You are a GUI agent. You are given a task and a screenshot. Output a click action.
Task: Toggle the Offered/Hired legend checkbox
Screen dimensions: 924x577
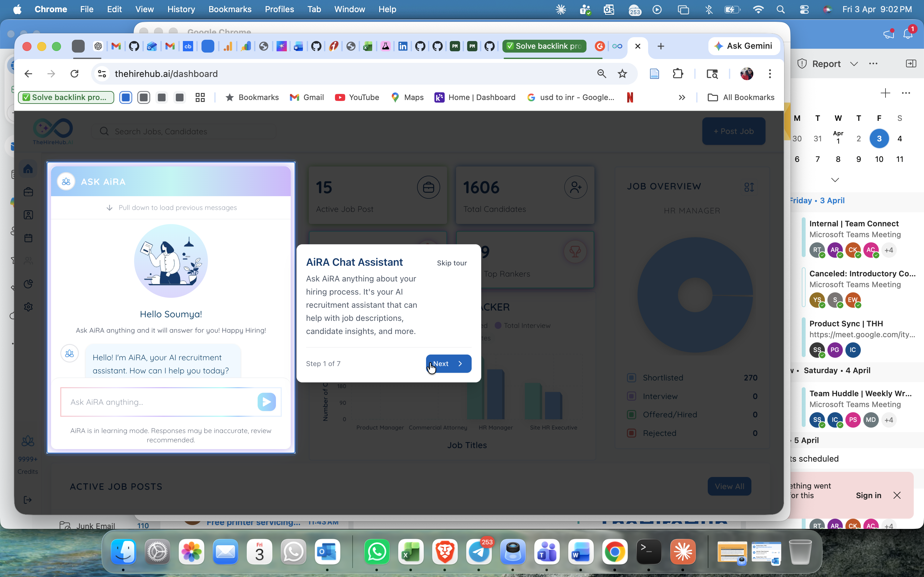(x=631, y=414)
